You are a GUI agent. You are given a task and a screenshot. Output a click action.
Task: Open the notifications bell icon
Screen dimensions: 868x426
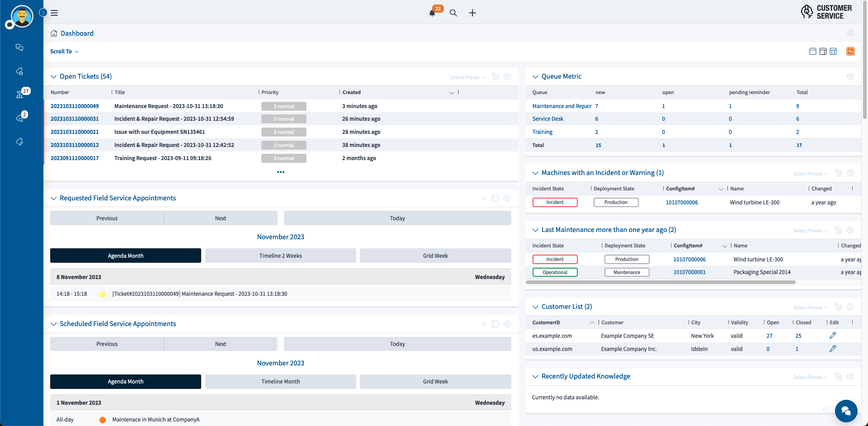click(x=432, y=13)
